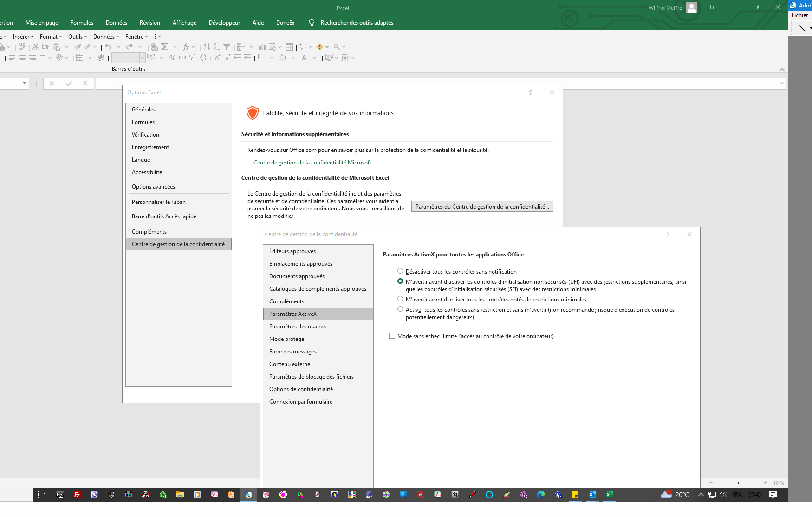This screenshot has height=517, width=812.
Task: Click the Copy icon in toolbar
Action: click(x=45, y=47)
